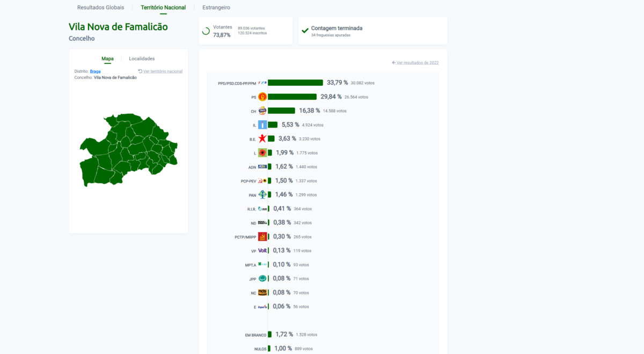Viewport: 644px width, 354px height.
Task: Click the '73,87%' turnout value
Action: 222,35
